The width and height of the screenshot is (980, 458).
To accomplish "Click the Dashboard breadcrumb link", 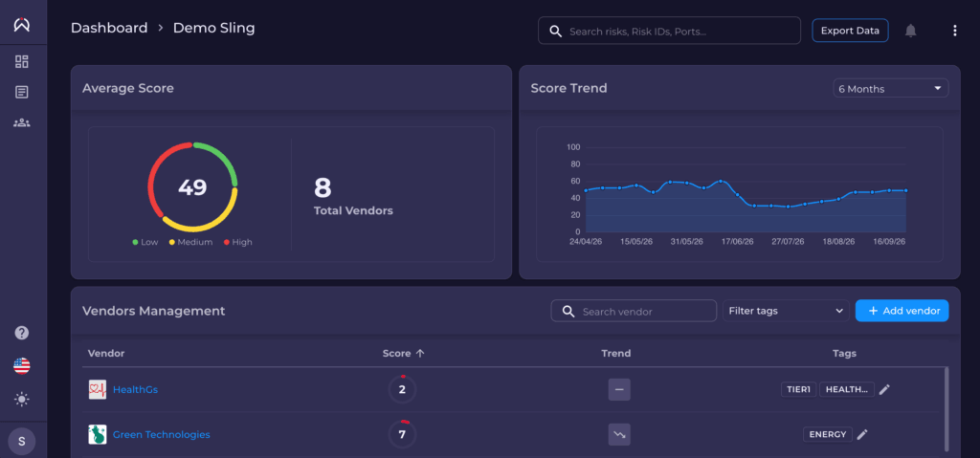I will coord(109,28).
